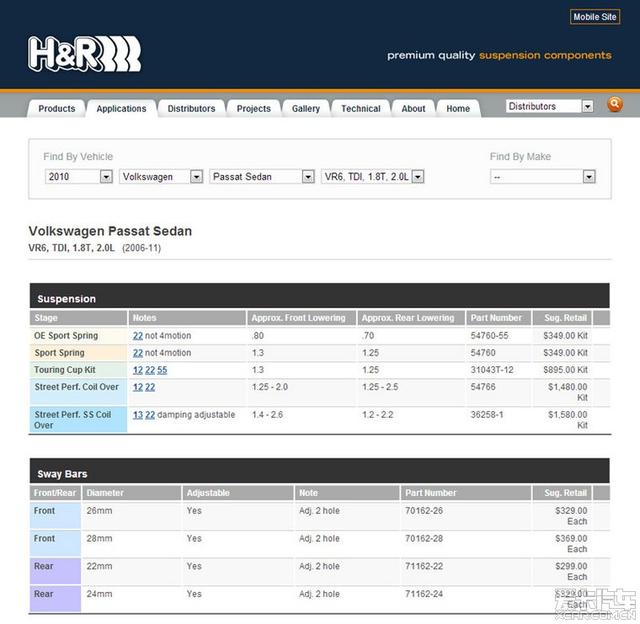Click the Adjustable column header
Viewport: 640px width, 624px height.
(238, 493)
